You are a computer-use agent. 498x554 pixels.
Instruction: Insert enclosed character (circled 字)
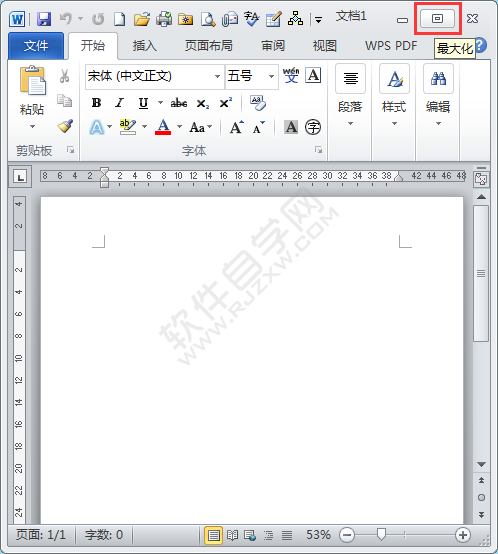click(x=313, y=127)
